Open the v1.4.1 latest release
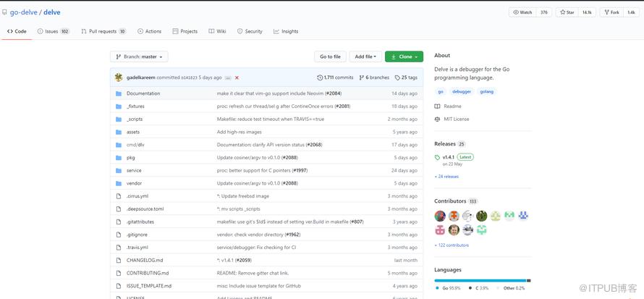 [447, 157]
